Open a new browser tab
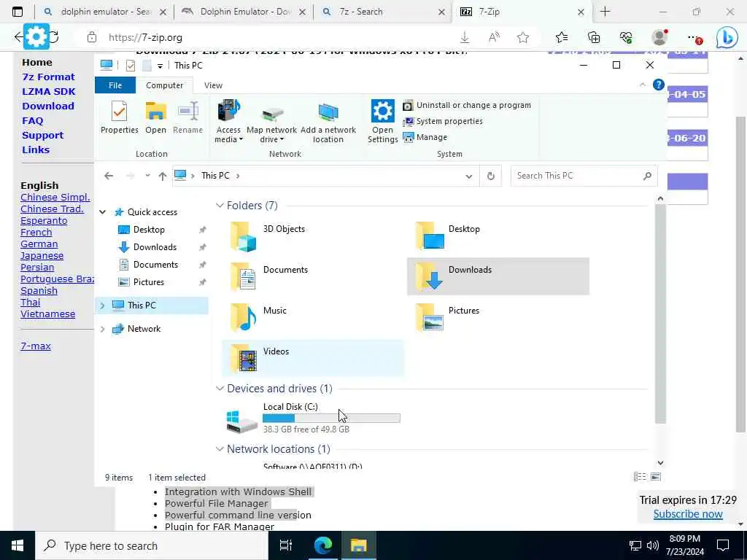Image resolution: width=747 pixels, height=560 pixels. [x=605, y=12]
